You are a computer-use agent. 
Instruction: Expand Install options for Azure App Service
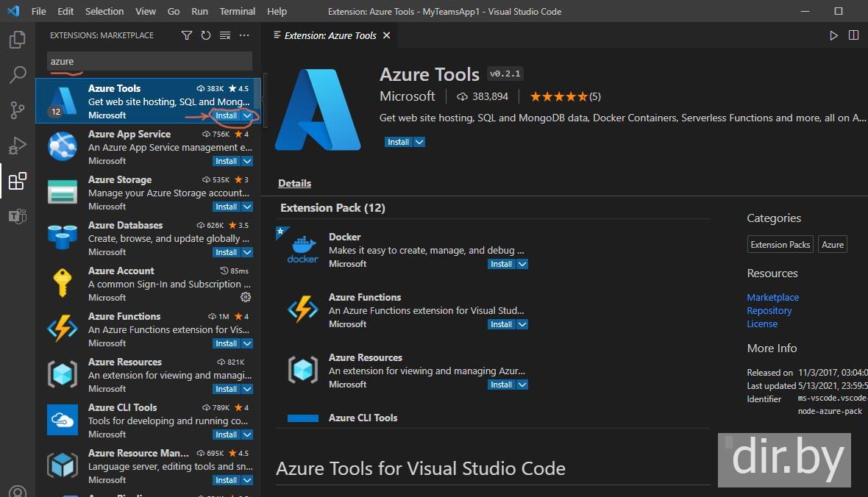click(248, 161)
